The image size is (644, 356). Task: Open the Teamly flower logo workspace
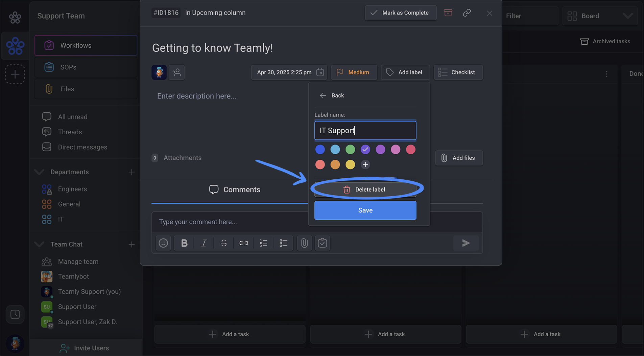point(15,46)
